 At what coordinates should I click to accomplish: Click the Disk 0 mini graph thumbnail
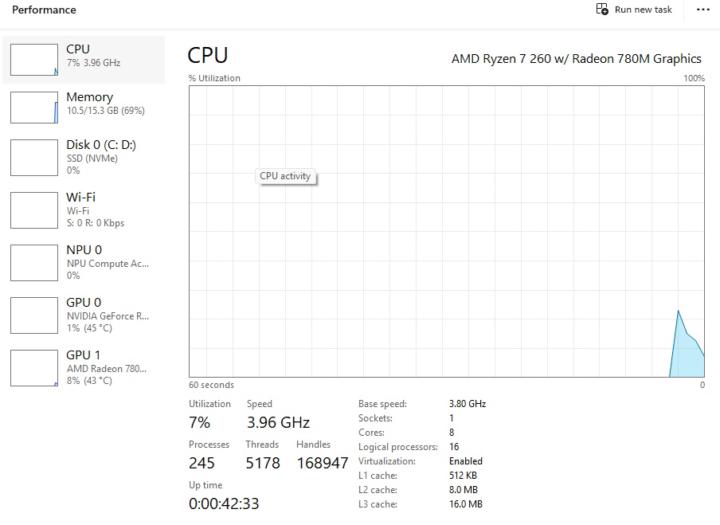(34, 157)
